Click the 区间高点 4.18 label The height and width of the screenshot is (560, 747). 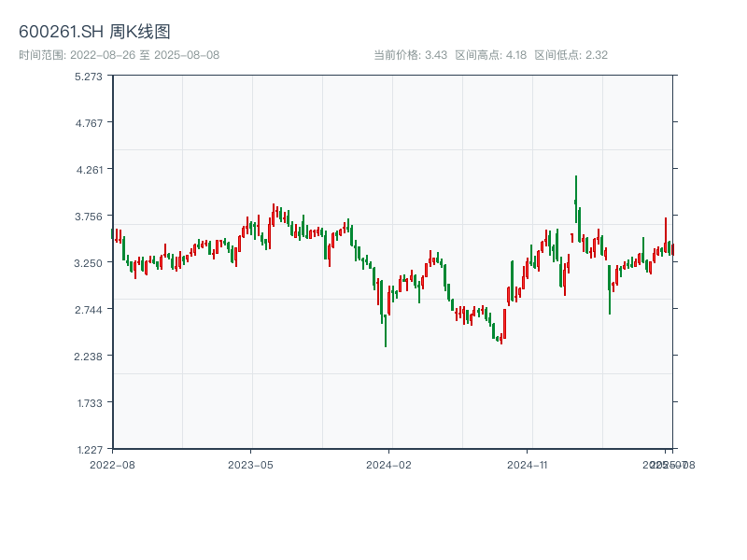tap(490, 55)
